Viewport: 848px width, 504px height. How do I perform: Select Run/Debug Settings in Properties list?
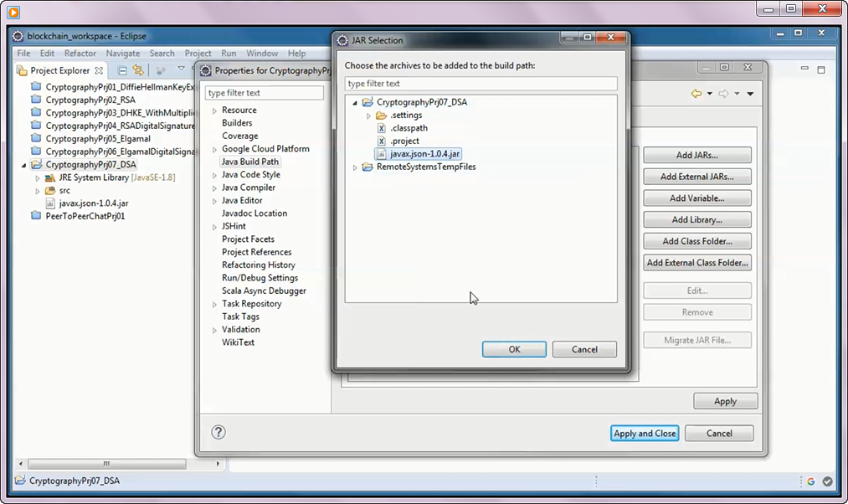pyautogui.click(x=260, y=278)
